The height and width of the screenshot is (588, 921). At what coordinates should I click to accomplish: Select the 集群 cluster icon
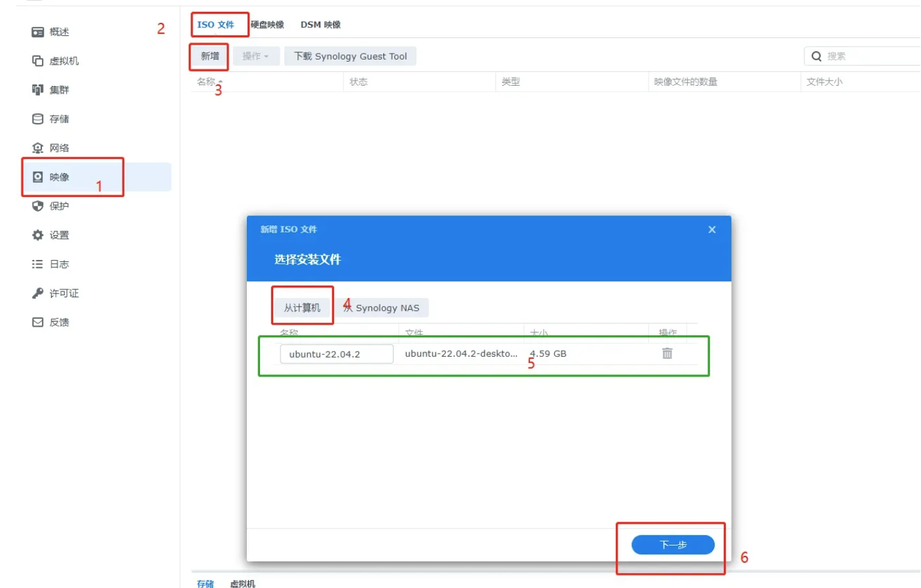pos(38,90)
